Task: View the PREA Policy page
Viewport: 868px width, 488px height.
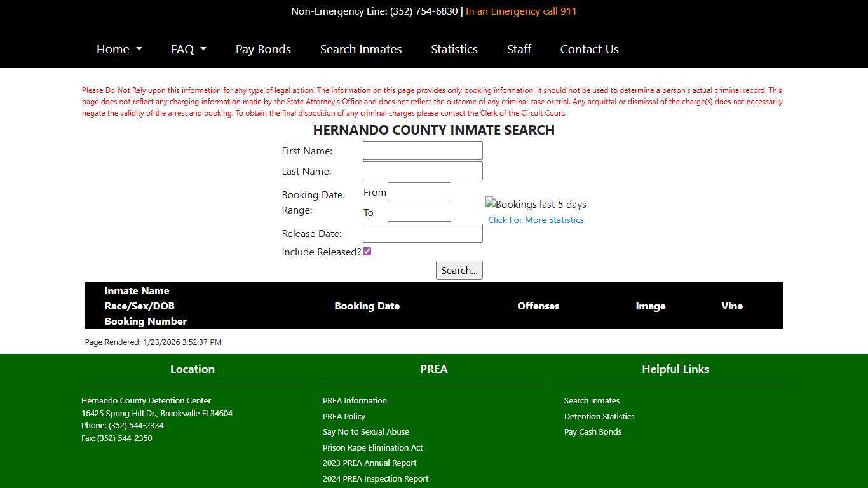Action: [344, 416]
